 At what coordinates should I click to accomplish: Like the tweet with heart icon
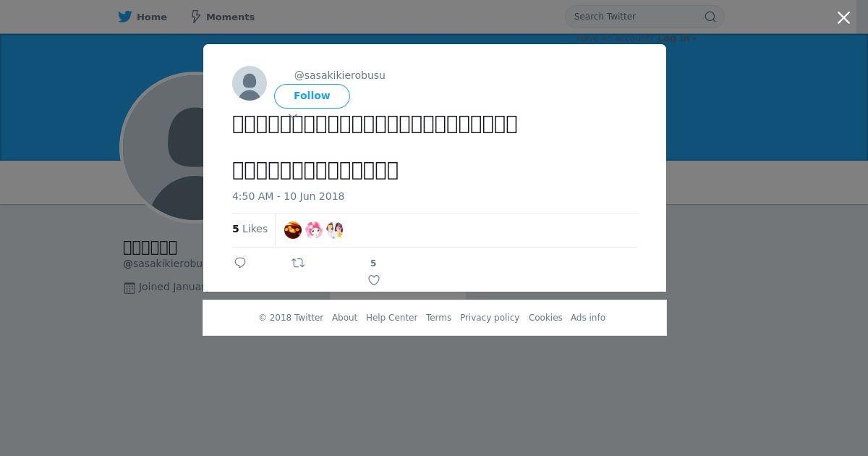[374, 280]
